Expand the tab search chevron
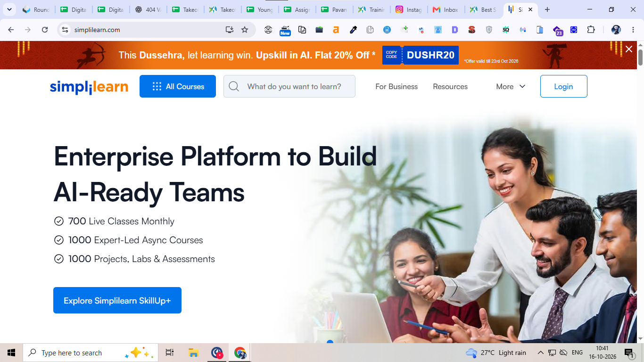This screenshot has height=362, width=644. (9, 9)
